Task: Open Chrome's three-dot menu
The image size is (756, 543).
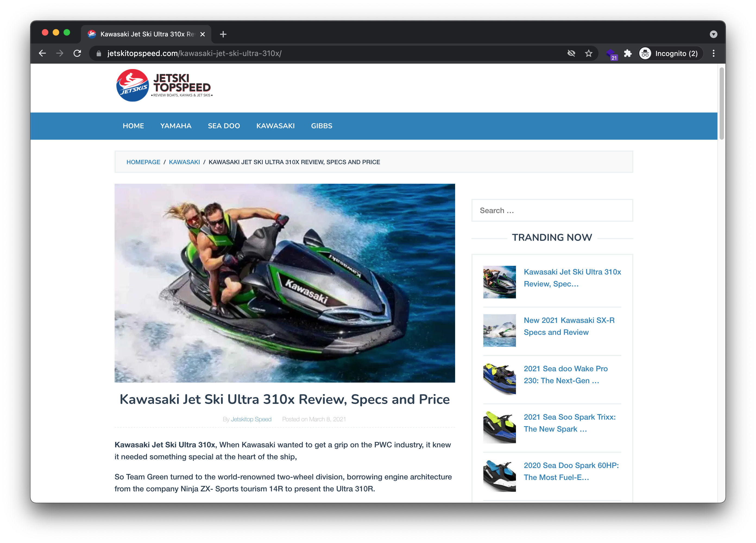Action: pyautogui.click(x=714, y=53)
